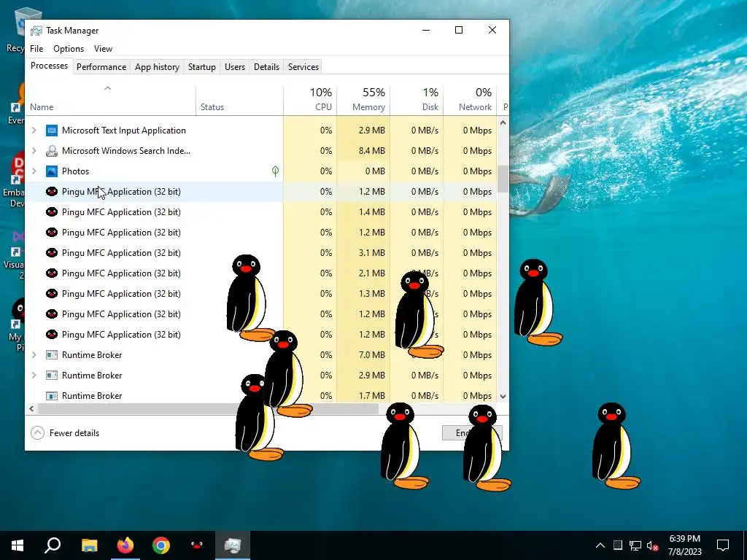Screen dimensions: 747x560
Task: Switch to the Users tab
Action: (x=235, y=67)
